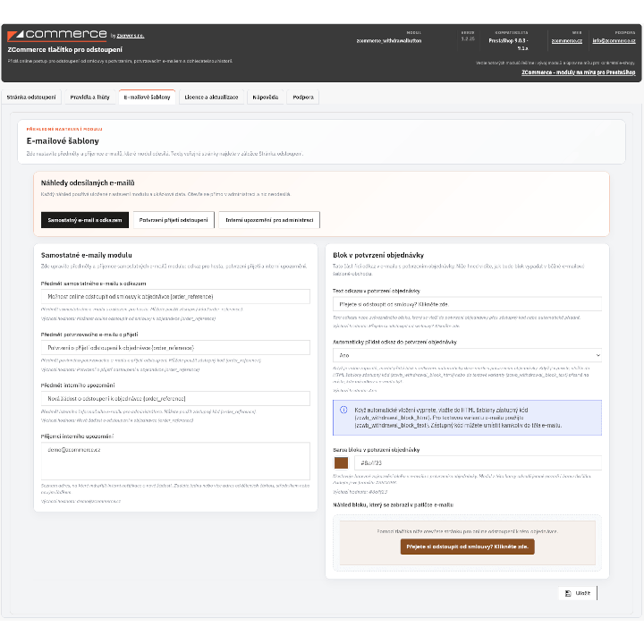The image size is (644, 644).
Task: Click the brown Přejete si odstoupit preview button
Action: click(x=468, y=547)
